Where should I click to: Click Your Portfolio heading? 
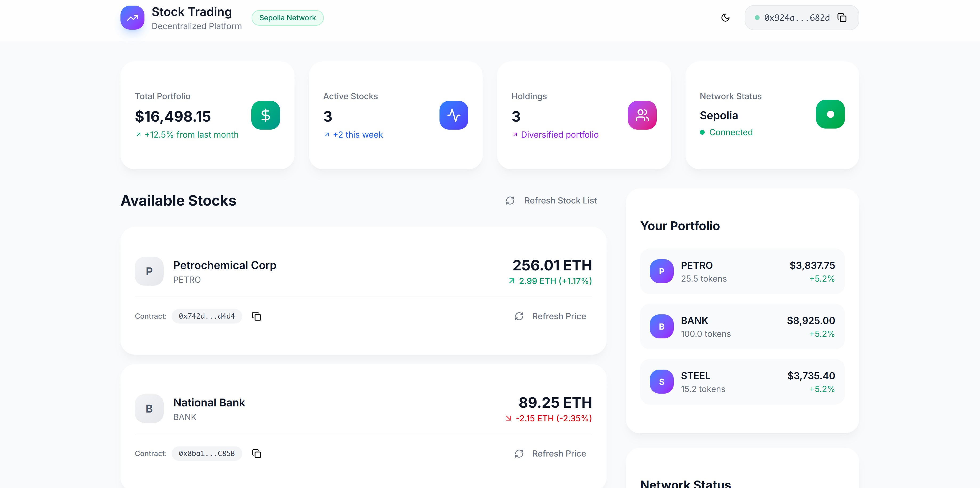680,226
